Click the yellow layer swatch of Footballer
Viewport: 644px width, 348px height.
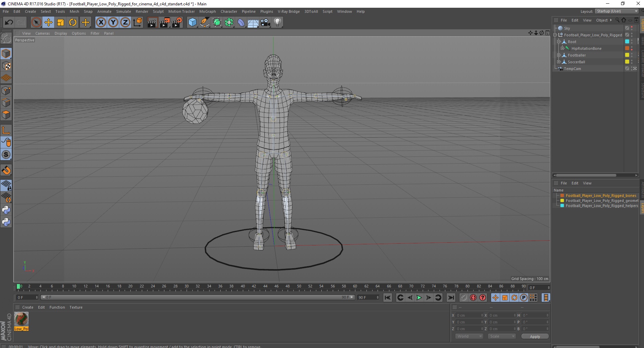(627, 55)
